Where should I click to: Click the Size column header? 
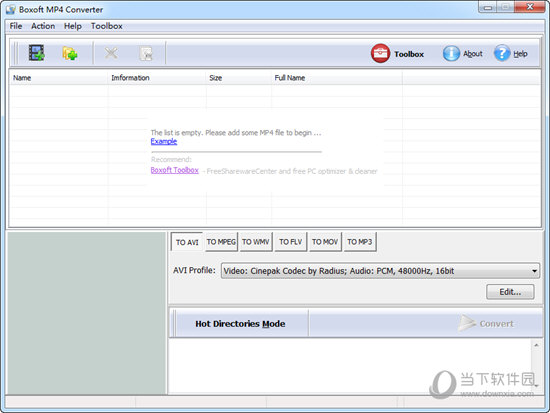pos(239,78)
